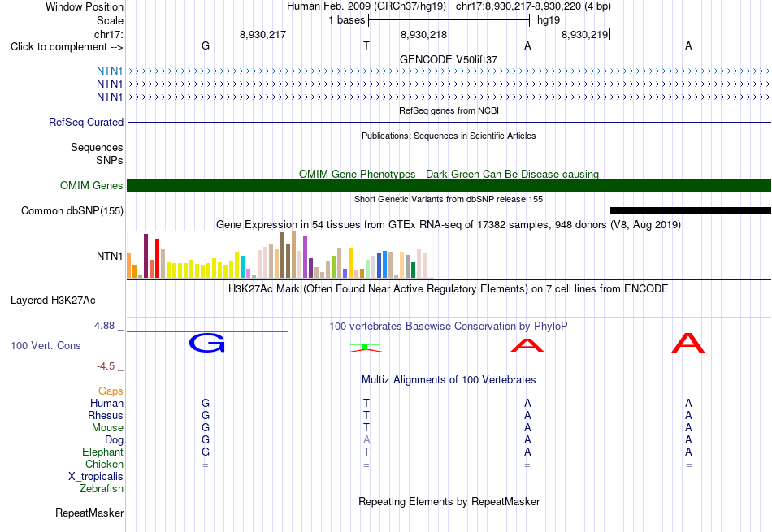Click the 100 Vert. Cons track label

(46, 345)
